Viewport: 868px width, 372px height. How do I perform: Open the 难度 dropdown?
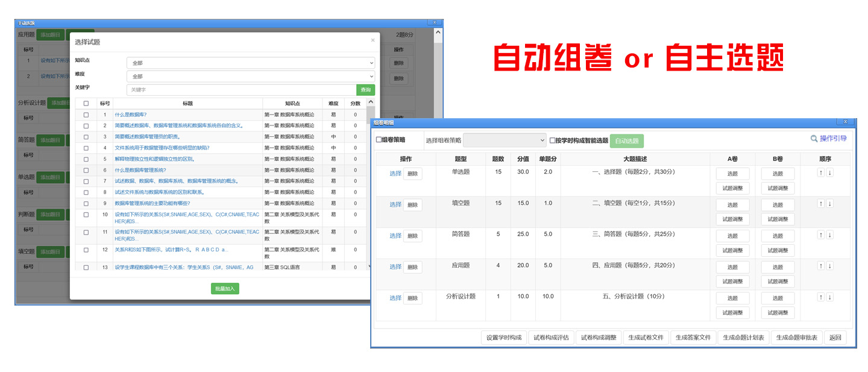point(250,77)
